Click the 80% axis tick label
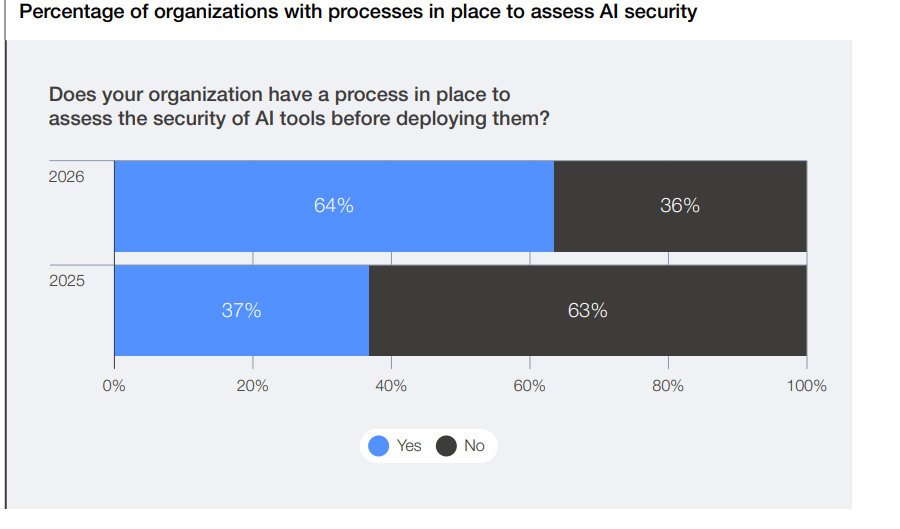 coord(667,386)
